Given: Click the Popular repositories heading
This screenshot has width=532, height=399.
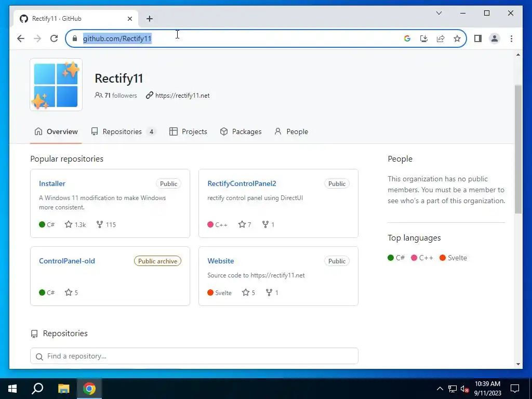Looking at the screenshot, I should point(67,159).
